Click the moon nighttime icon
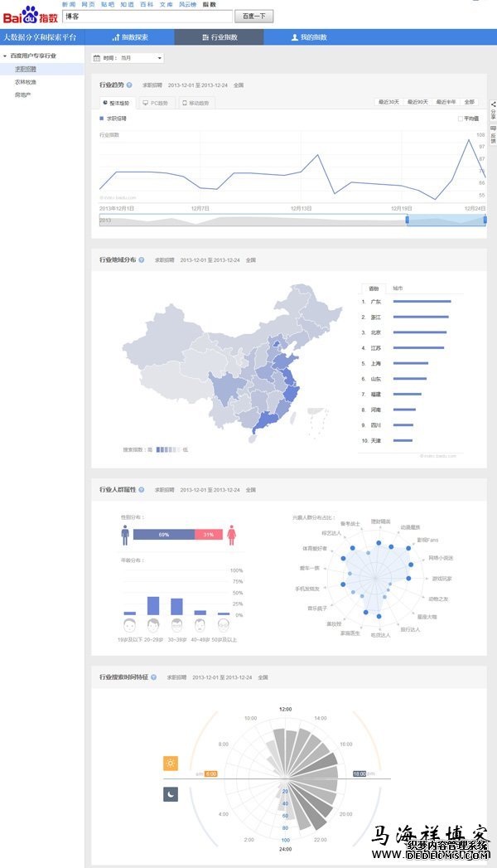This screenshot has width=497, height=868. coord(170,793)
